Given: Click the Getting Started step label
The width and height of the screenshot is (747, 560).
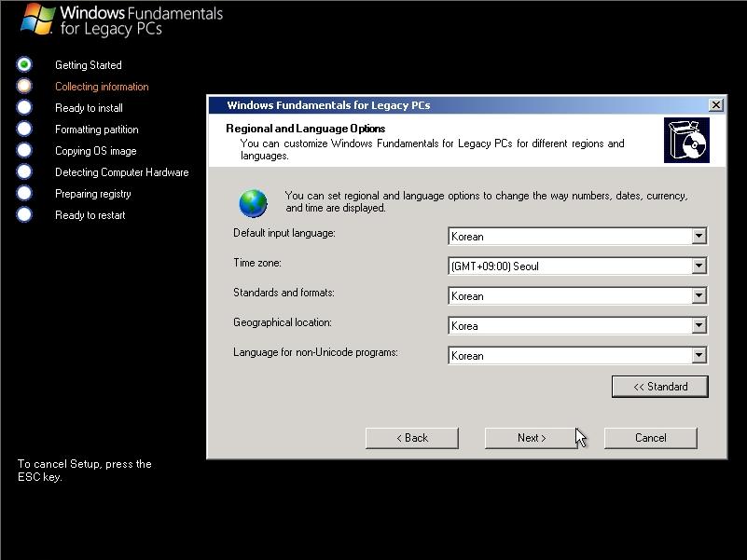Looking at the screenshot, I should click(89, 65).
